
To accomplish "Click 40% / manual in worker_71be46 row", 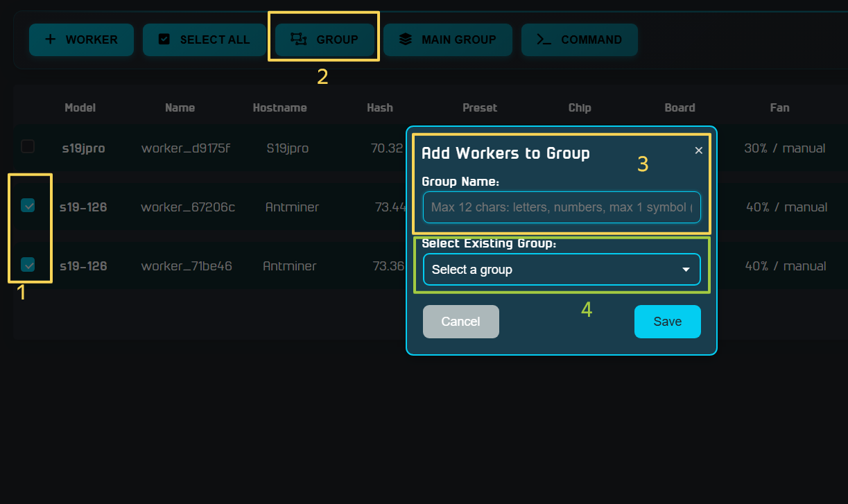I will tap(786, 266).
